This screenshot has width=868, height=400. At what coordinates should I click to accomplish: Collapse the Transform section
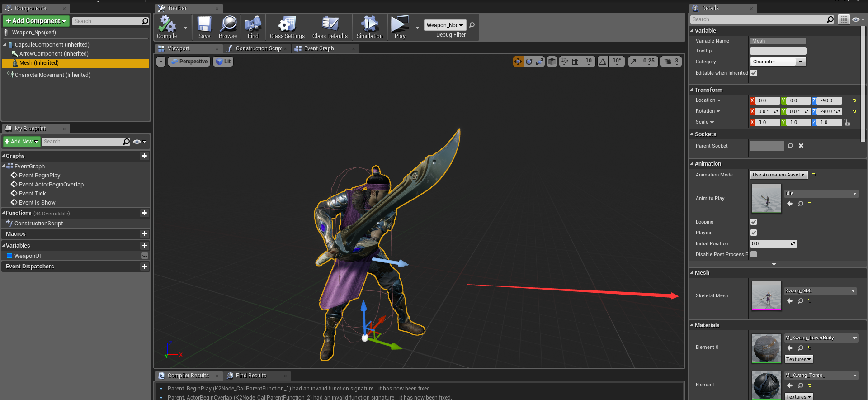pos(692,90)
